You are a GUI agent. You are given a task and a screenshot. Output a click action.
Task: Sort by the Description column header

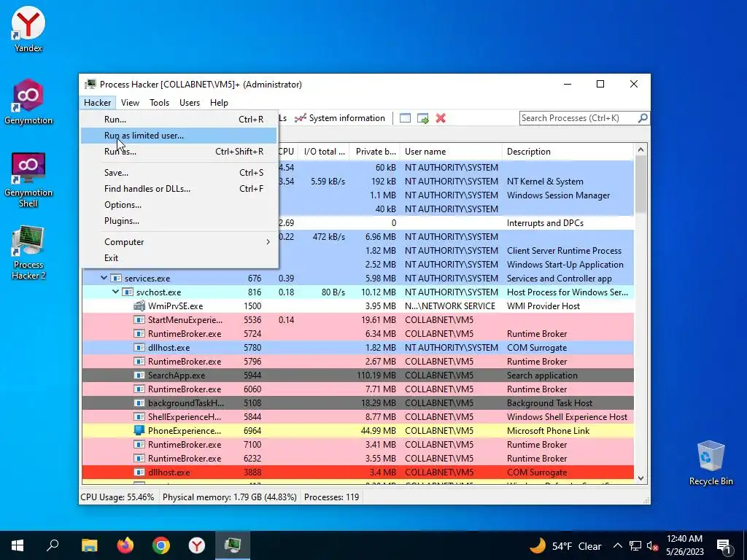(568, 152)
